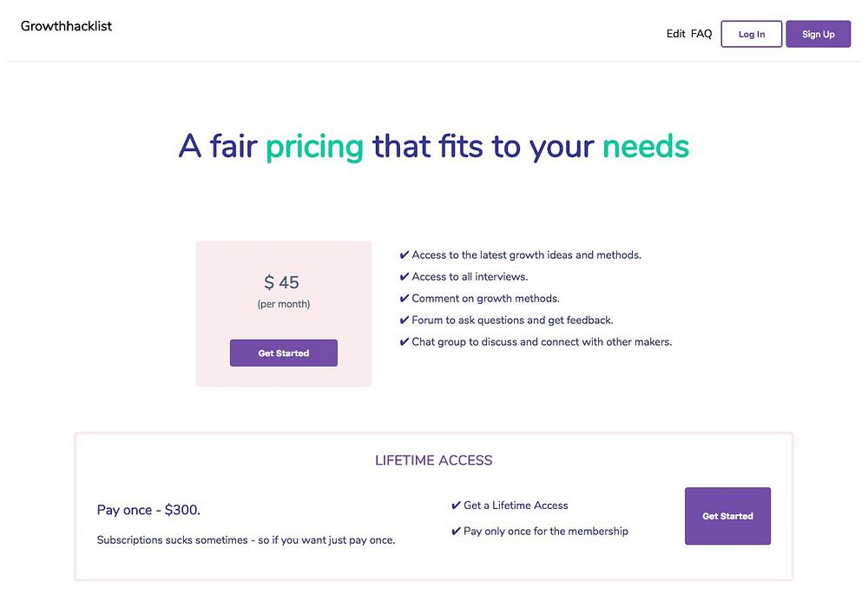Image resolution: width=868 pixels, height=602 pixels.
Task: Click the Pay once - $300 text
Action: pos(148,510)
